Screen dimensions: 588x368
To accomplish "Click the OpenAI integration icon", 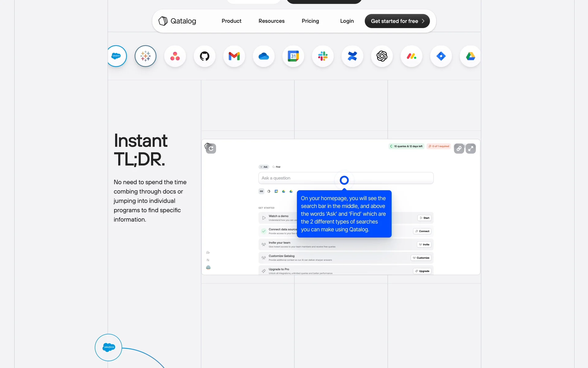I will pyautogui.click(x=382, y=56).
